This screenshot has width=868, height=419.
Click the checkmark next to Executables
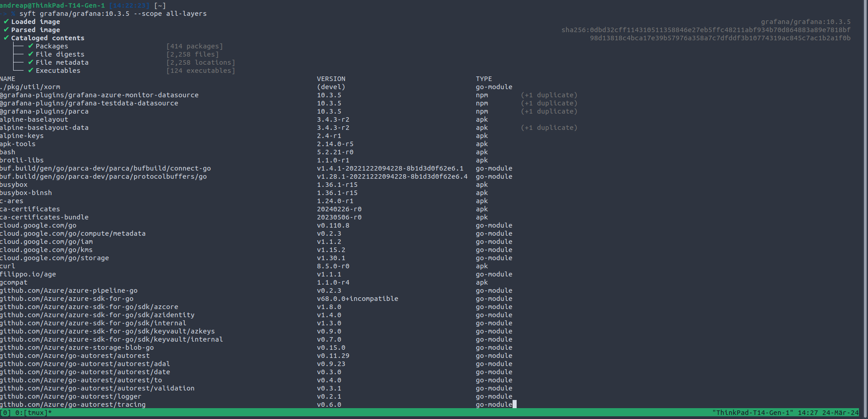pos(31,71)
